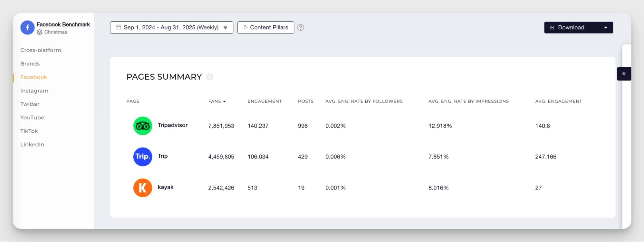Screen dimensions: 644x242
Task: Click the Download button
Action: [571, 28]
